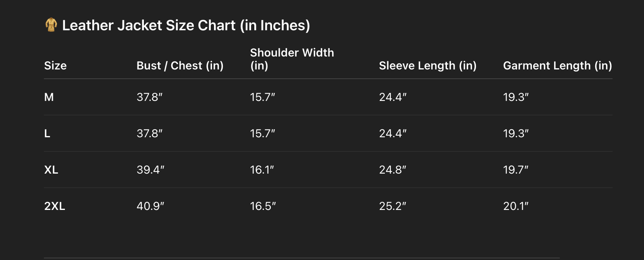Screen dimensions: 644x260
Task: Click the 16.1″ shoulder width cell
Action: point(262,170)
